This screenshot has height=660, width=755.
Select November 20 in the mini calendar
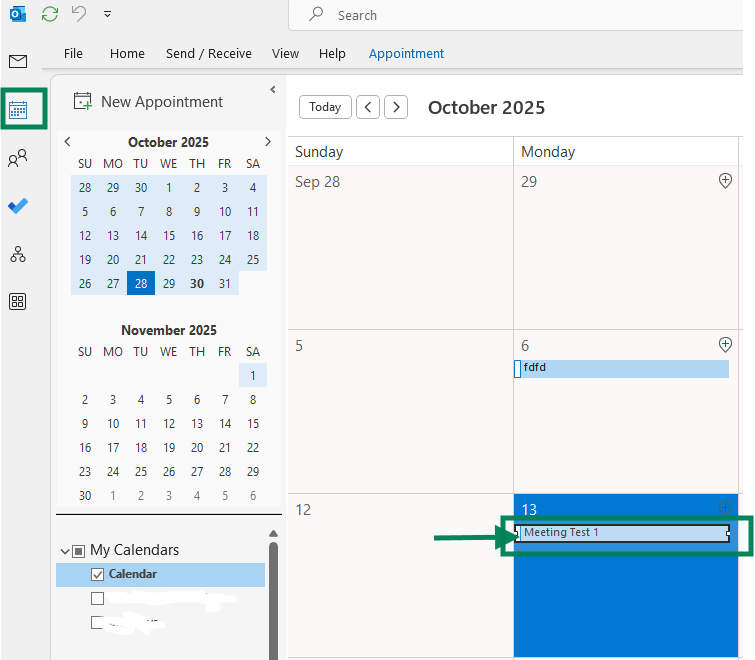[197, 448]
